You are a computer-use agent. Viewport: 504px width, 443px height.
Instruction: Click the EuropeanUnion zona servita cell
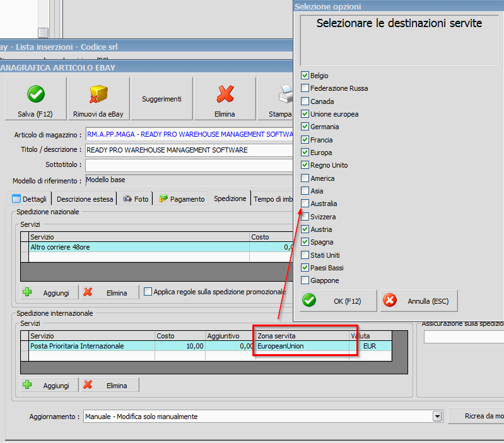[x=303, y=346]
